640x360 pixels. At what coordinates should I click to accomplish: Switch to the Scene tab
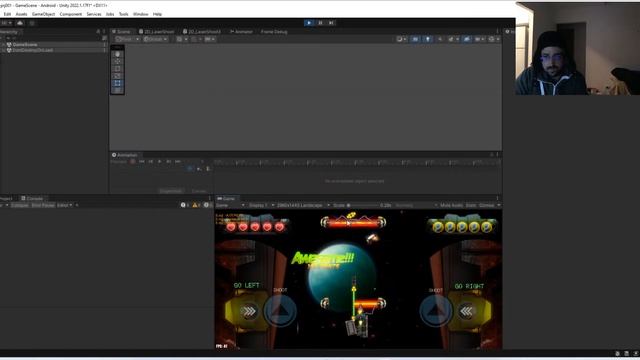point(121,31)
